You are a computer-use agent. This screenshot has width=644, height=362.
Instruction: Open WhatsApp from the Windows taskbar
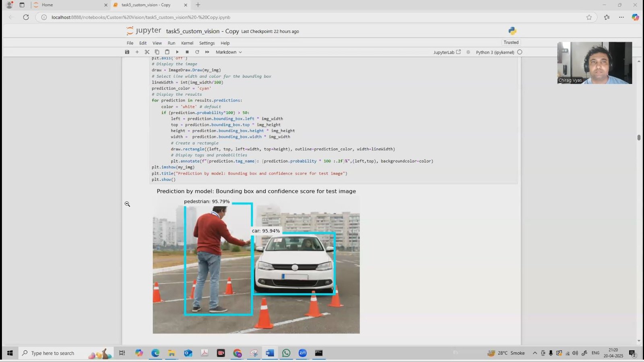286,353
